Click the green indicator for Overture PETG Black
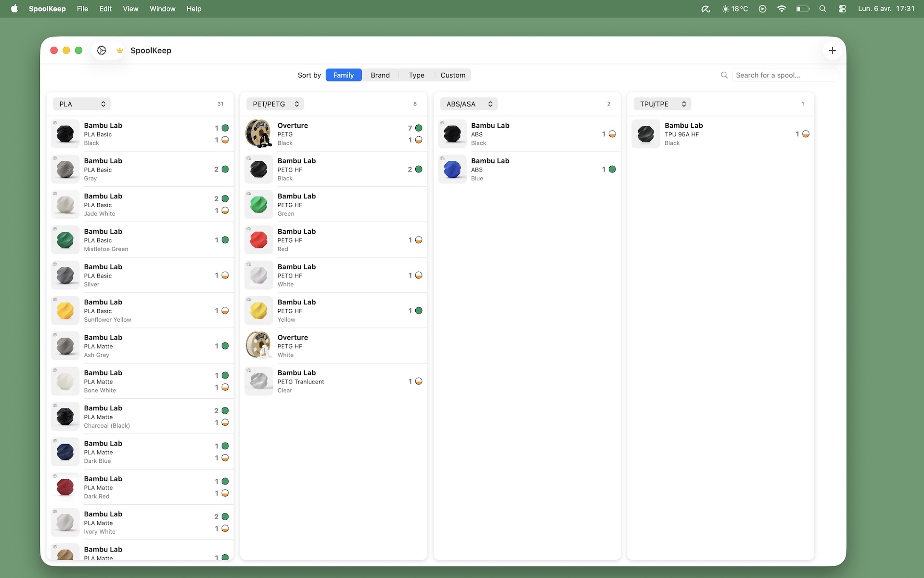924x578 pixels. (x=419, y=128)
